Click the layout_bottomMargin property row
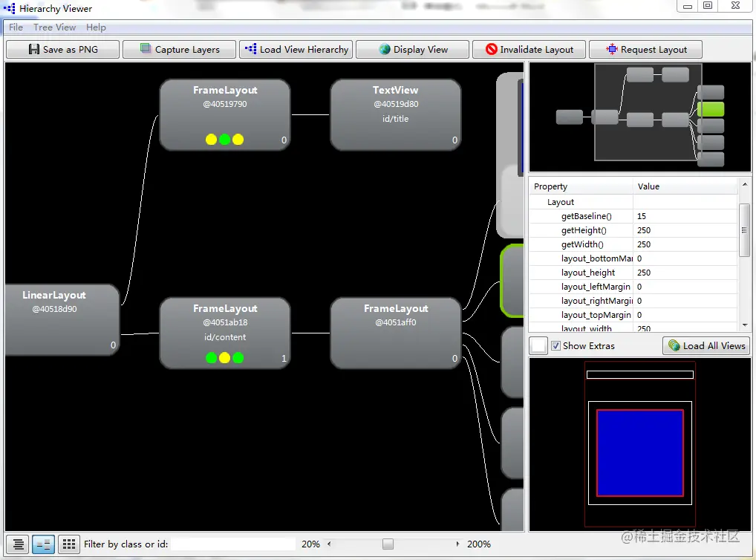The height and width of the screenshot is (560, 756). click(633, 258)
